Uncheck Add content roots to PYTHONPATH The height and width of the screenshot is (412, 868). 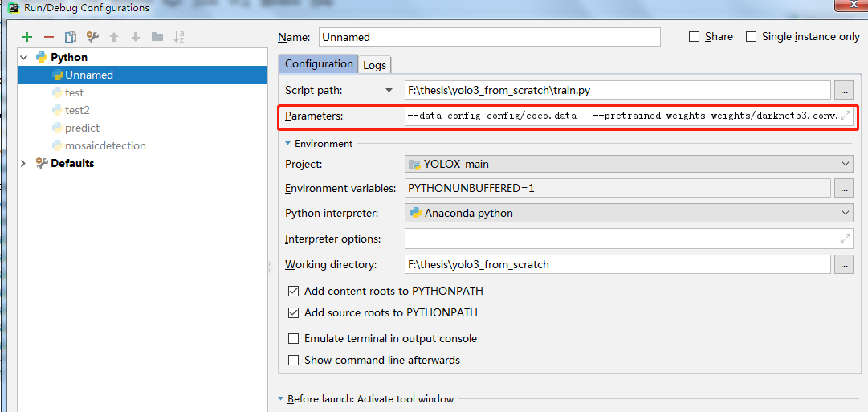click(293, 291)
